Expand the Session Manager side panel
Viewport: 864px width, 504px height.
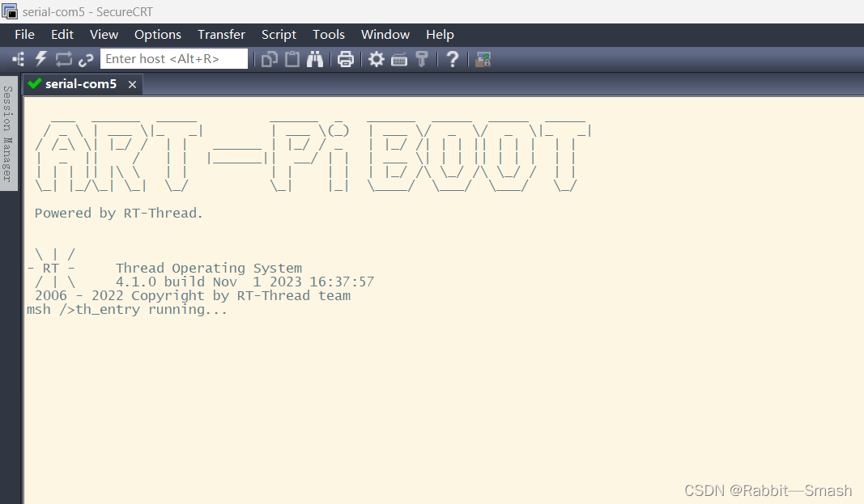coord(8,133)
